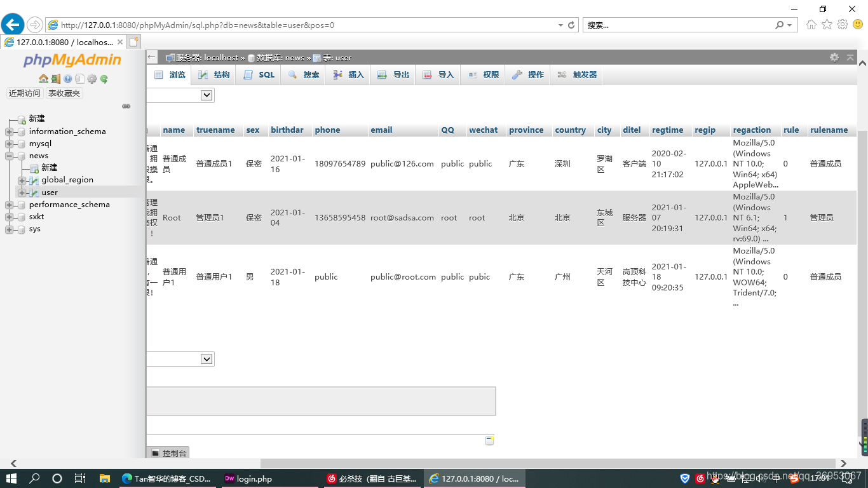Open page settings gear at top right

point(834,57)
